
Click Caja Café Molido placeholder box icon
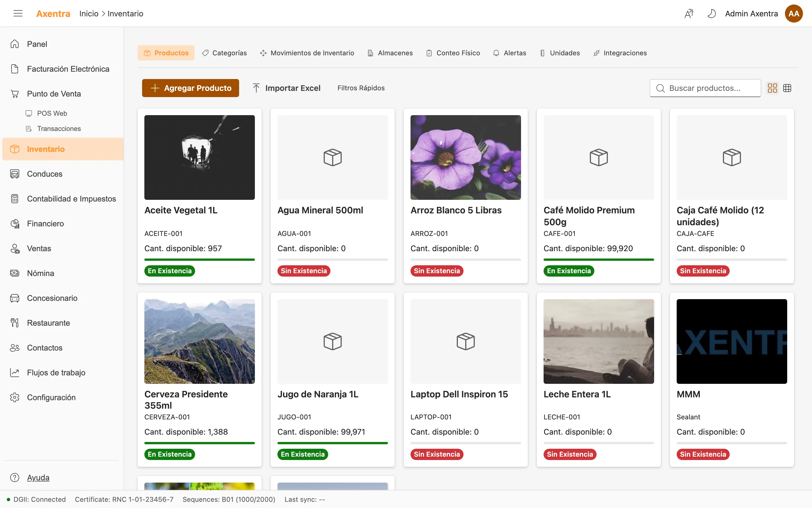coord(732,157)
